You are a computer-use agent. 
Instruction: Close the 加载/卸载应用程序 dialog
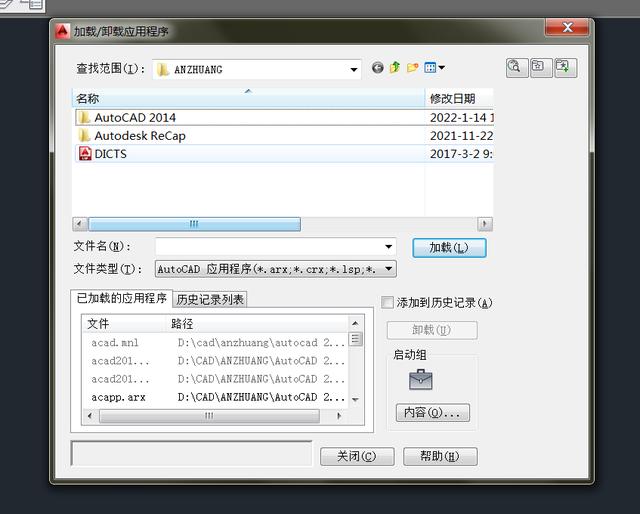pyautogui.click(x=567, y=28)
